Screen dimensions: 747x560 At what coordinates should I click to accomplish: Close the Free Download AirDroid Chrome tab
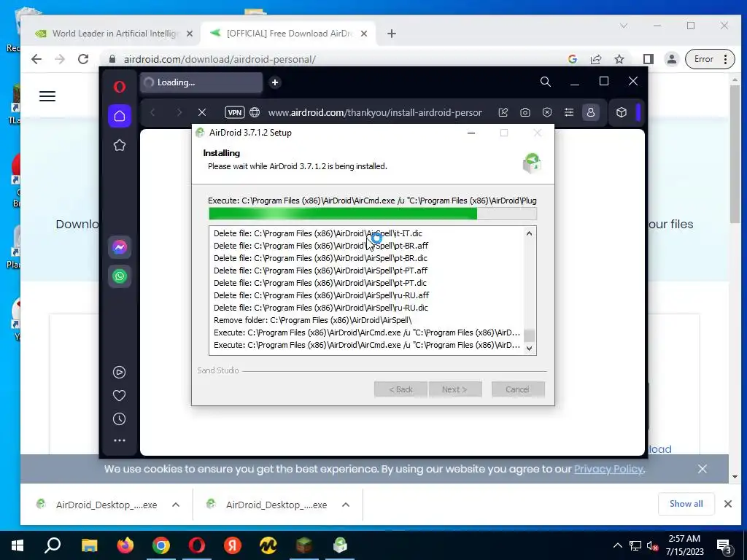pyautogui.click(x=364, y=34)
